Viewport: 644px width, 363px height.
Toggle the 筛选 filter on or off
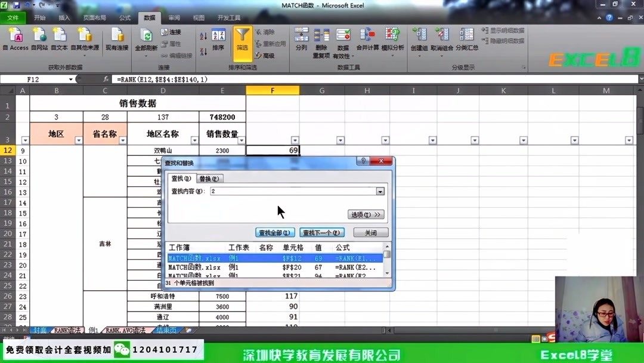click(243, 39)
